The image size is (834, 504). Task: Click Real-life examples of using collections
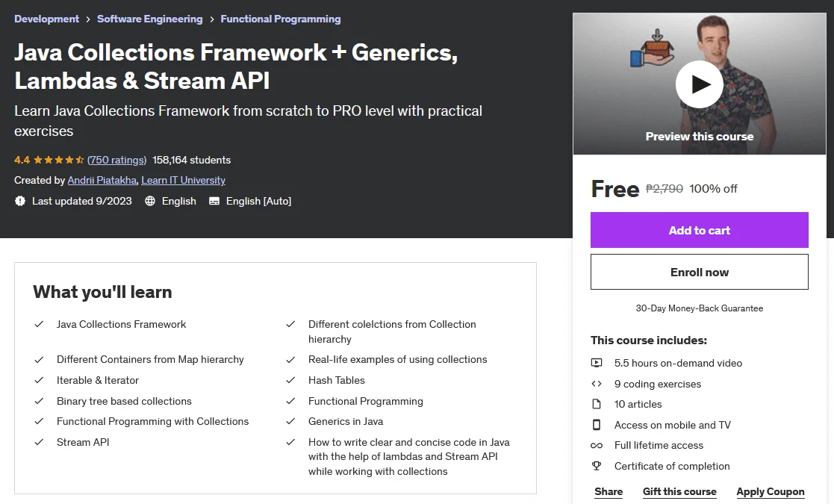(397, 359)
